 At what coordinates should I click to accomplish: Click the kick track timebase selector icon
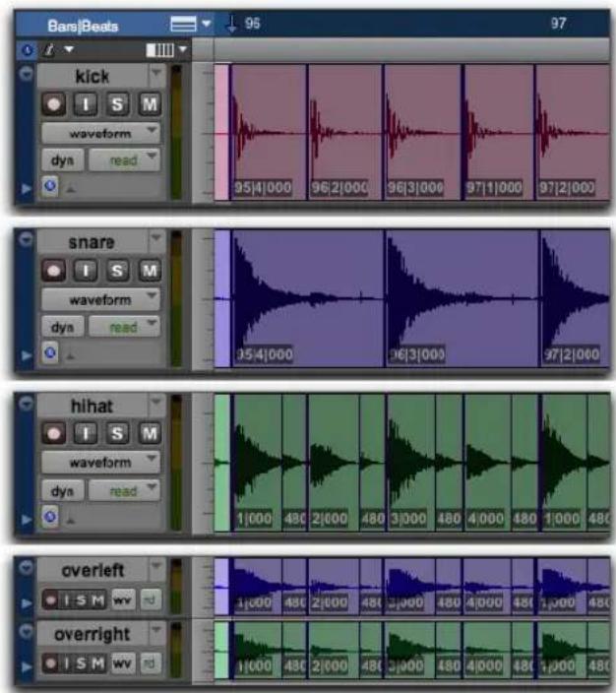(50, 185)
